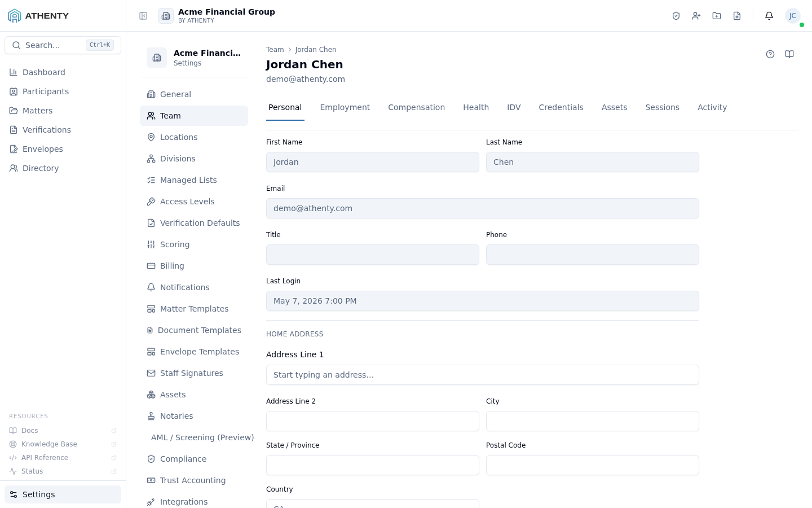The image size is (812, 508).
Task: Click the Verifications document icon
Action: (x=14, y=130)
